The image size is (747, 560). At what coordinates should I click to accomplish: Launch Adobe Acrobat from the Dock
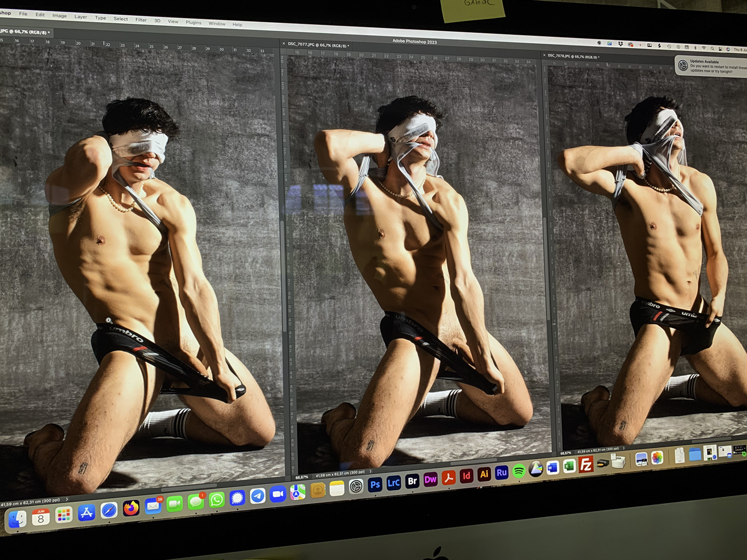click(x=449, y=478)
